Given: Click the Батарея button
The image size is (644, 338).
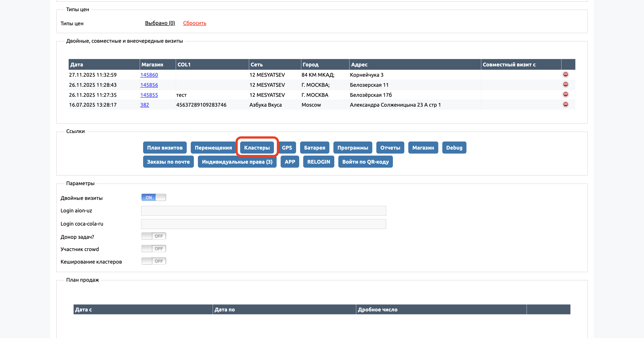Looking at the screenshot, I should [x=314, y=148].
